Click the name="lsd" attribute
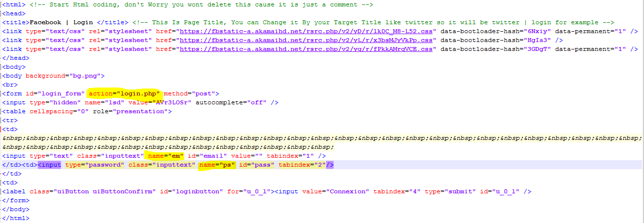644x223 pixels. point(105,102)
